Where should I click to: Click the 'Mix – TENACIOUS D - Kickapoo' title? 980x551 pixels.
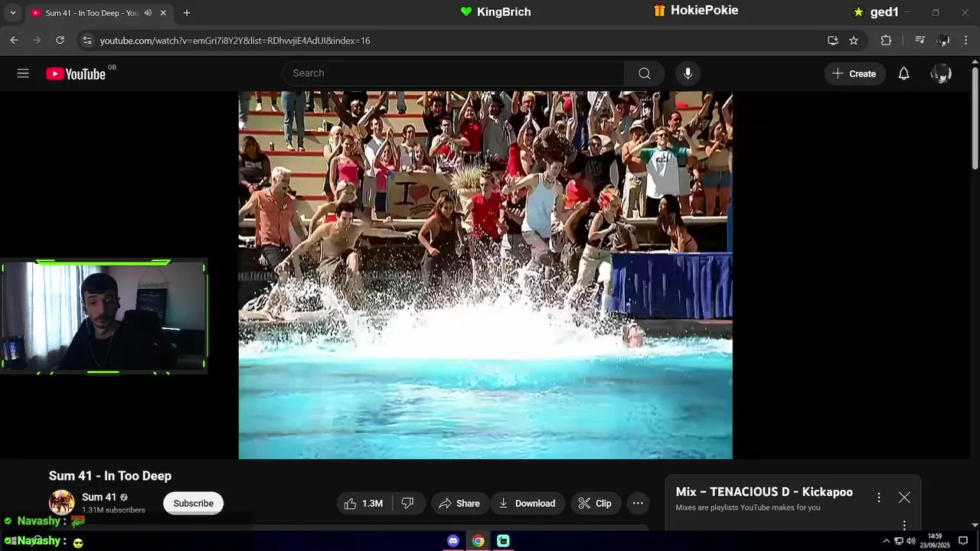pyautogui.click(x=764, y=492)
